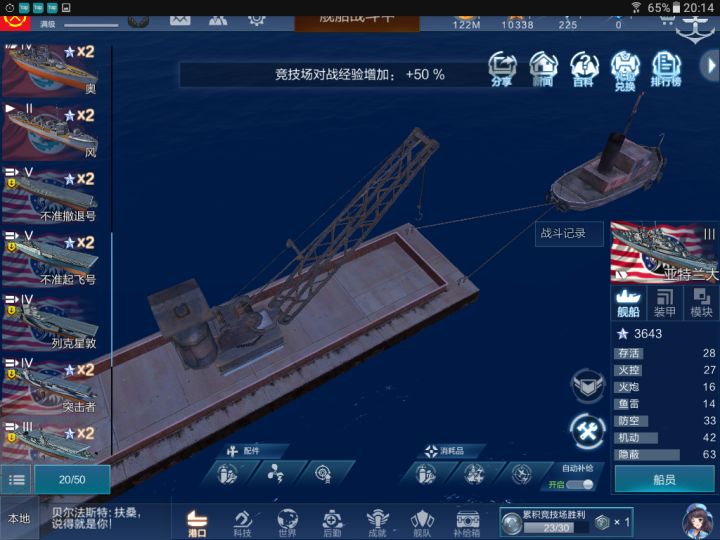Click the 20/50 ship slots button
The height and width of the screenshot is (540, 720).
click(x=72, y=480)
